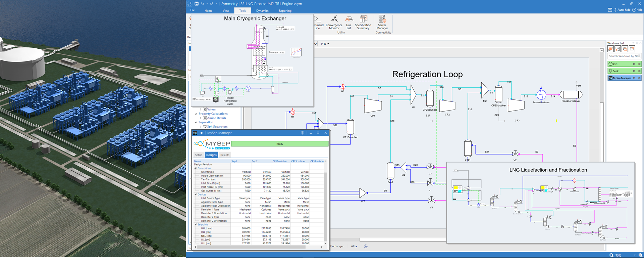Image resolution: width=644 pixels, height=258 pixels.
Task: Click the zoom out magnifier in status bar
Action: [x=611, y=255]
